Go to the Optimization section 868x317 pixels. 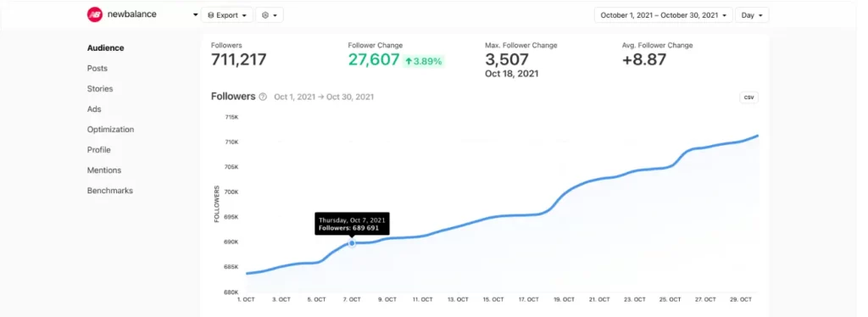(x=110, y=130)
